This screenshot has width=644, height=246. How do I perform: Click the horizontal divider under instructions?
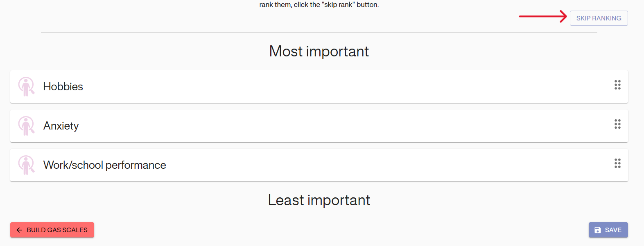(319, 33)
